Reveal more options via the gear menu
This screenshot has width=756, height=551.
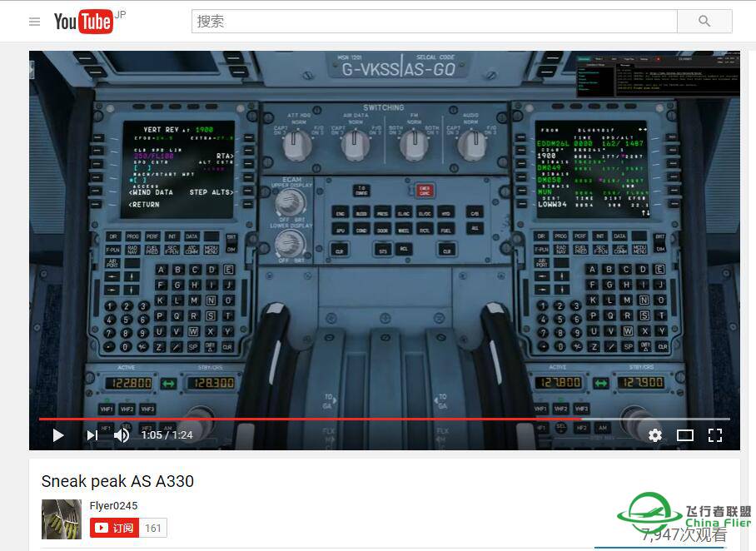(655, 435)
